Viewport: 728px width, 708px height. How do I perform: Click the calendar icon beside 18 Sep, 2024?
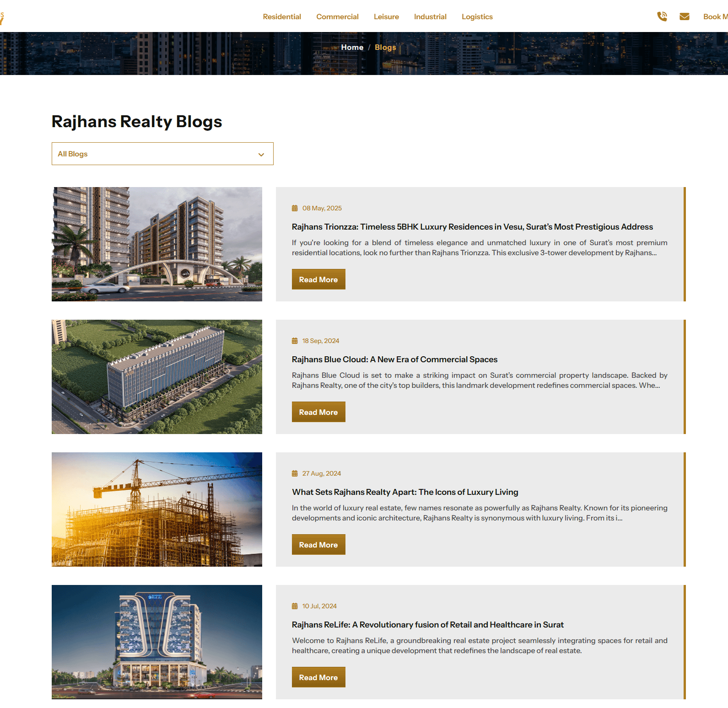(x=295, y=341)
